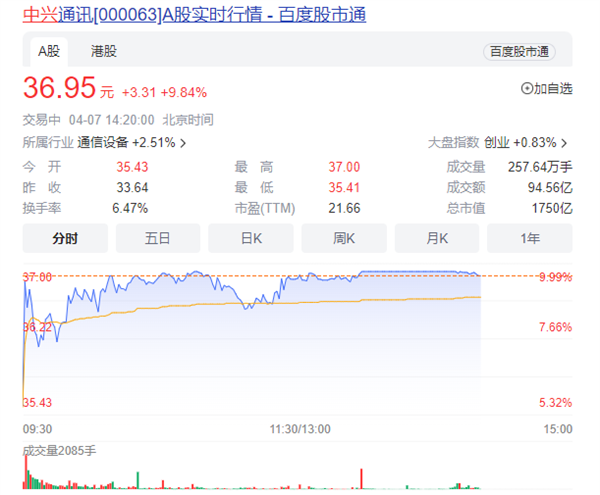Select the 分时 chart tab
Screen dimensions: 600x495
point(65,238)
